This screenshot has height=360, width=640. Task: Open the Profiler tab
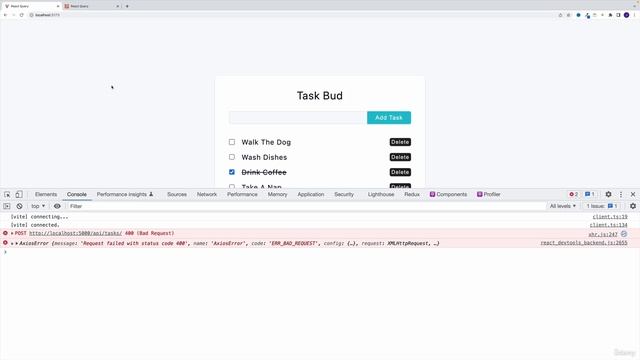(489, 195)
